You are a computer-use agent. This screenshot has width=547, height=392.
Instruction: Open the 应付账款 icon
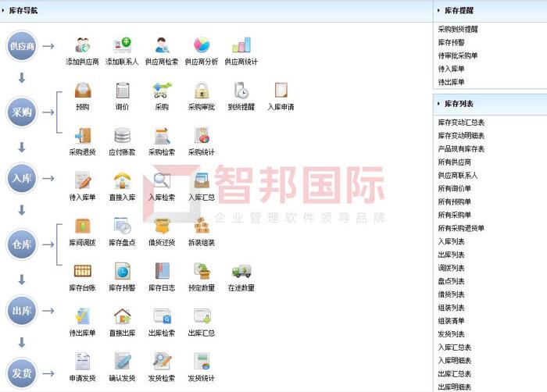tap(123, 135)
